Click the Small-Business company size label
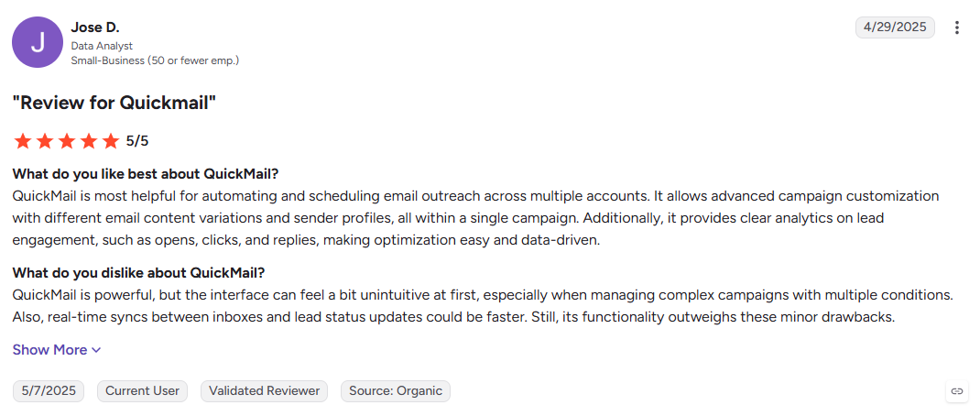The height and width of the screenshot is (416, 980). (x=155, y=60)
